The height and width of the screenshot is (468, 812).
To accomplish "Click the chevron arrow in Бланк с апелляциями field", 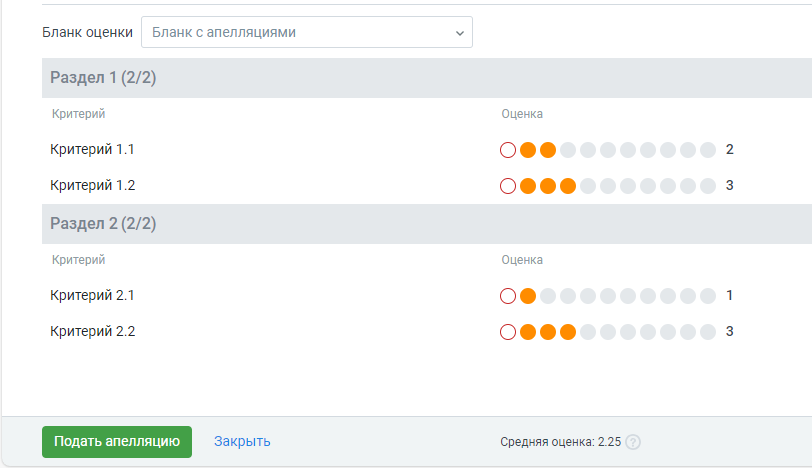I will [x=459, y=33].
